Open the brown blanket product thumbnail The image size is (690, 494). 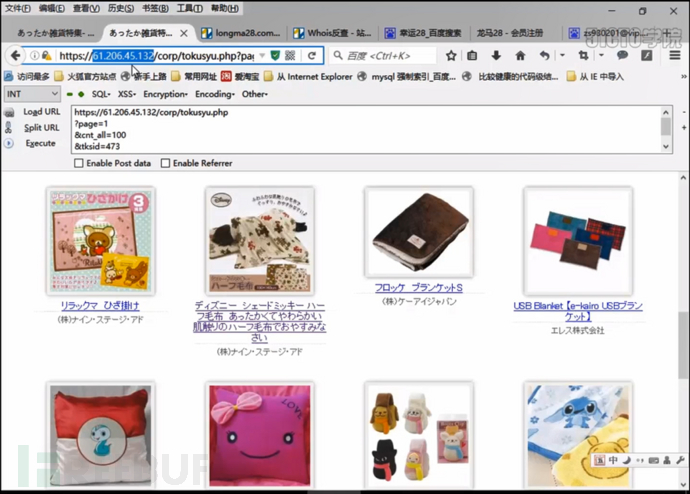tap(418, 232)
